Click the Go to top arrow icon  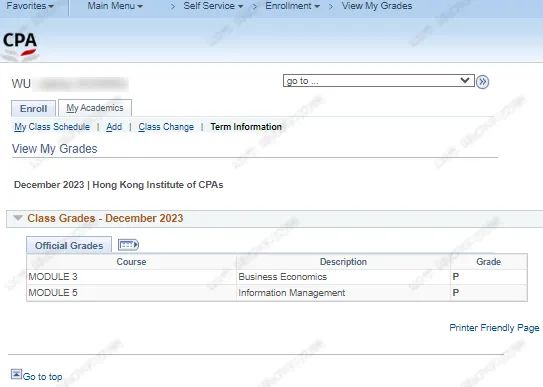(x=16, y=374)
